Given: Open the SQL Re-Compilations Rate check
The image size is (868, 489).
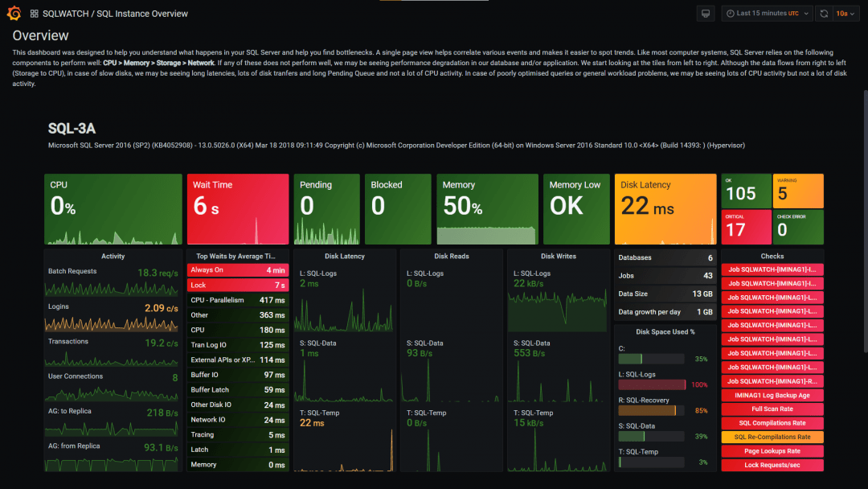Looking at the screenshot, I should pos(772,437).
